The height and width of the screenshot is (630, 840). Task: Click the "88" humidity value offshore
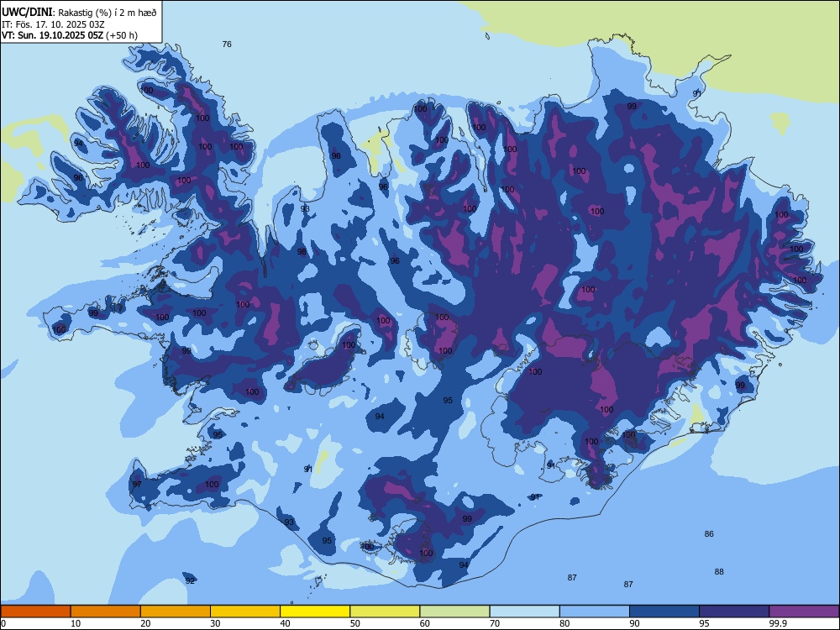point(719,571)
